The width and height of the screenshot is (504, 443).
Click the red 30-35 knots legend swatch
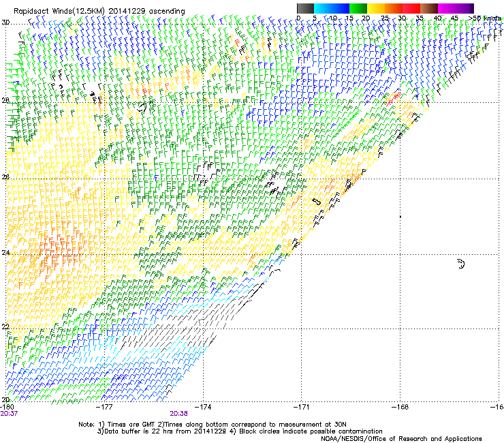tap(411, 8)
